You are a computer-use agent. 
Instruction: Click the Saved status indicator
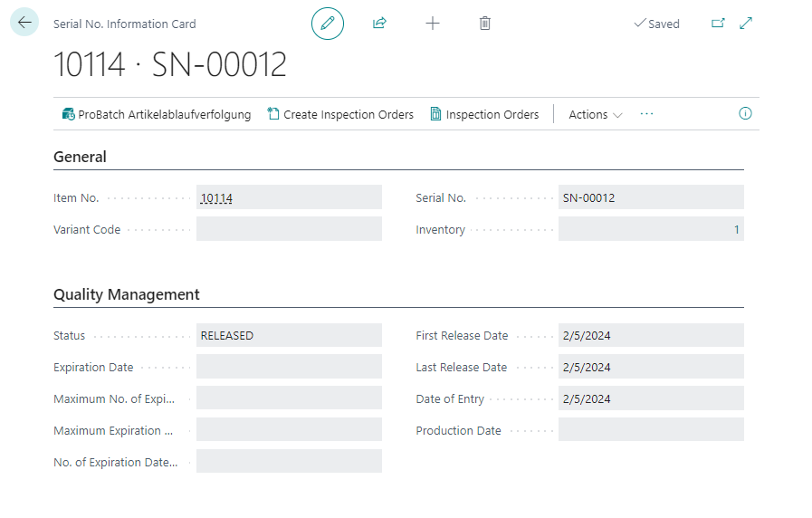(x=656, y=24)
